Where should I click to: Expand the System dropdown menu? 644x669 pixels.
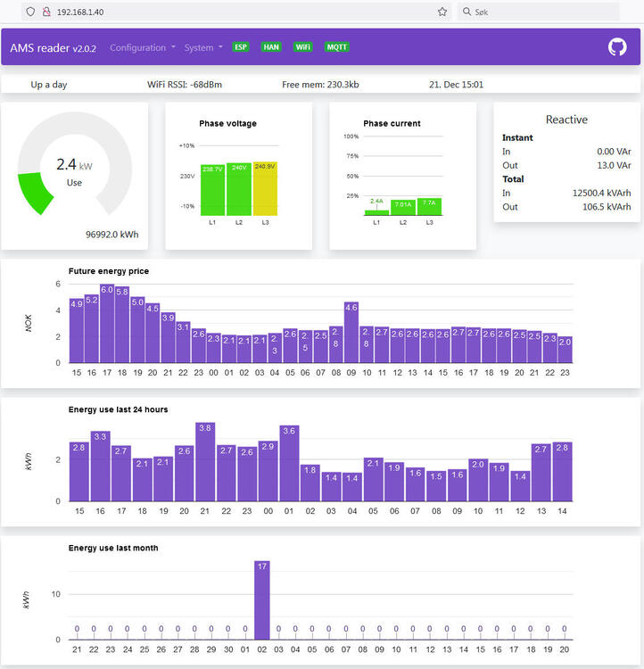(203, 47)
